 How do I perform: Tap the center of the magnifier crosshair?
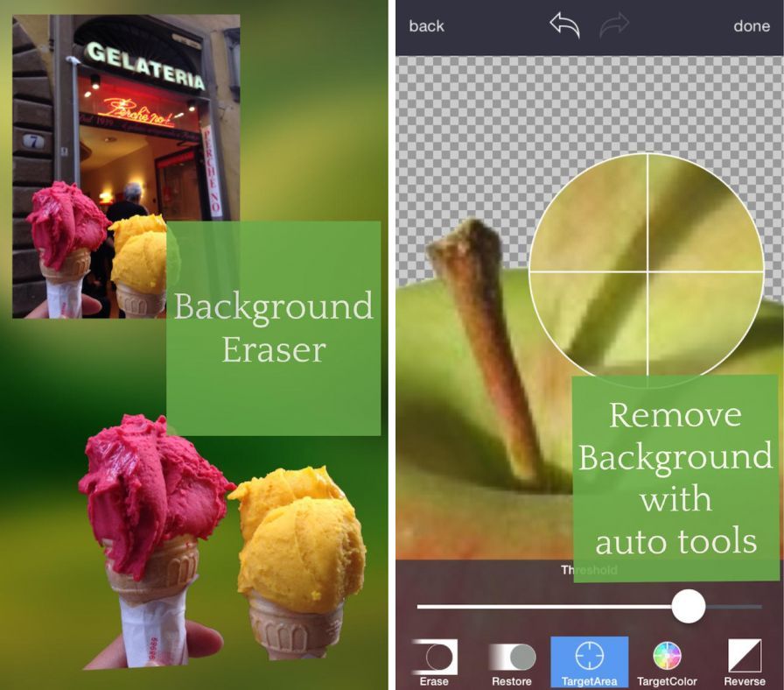tap(647, 271)
